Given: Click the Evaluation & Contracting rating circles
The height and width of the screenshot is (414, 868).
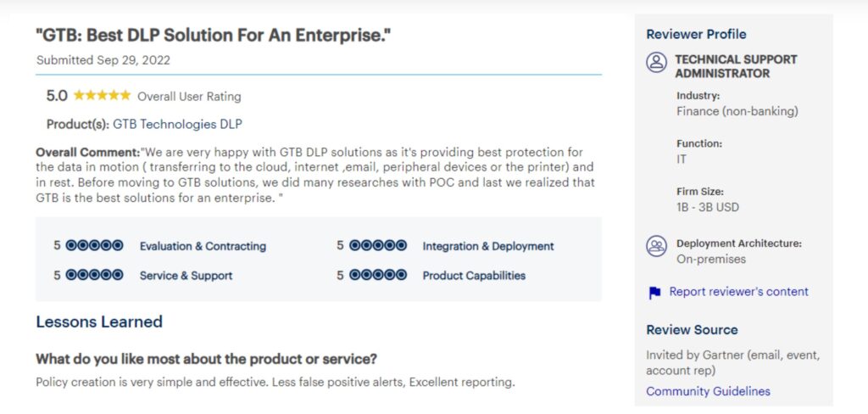Looking at the screenshot, I should coord(94,245).
